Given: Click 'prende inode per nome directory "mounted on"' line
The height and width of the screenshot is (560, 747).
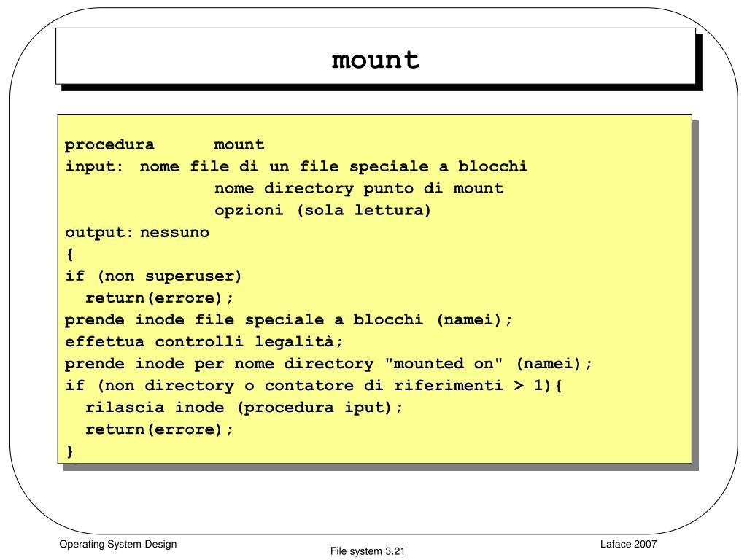Looking at the screenshot, I should pos(328,364).
